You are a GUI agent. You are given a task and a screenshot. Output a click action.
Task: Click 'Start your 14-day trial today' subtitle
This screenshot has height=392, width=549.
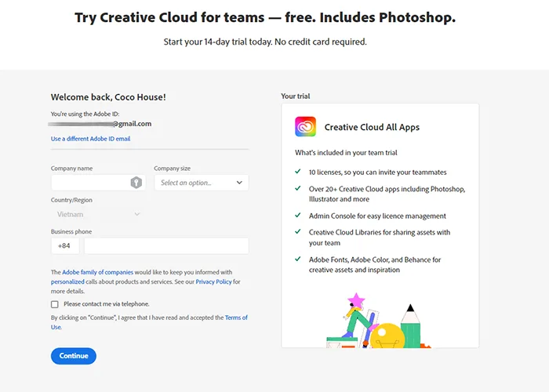click(265, 42)
